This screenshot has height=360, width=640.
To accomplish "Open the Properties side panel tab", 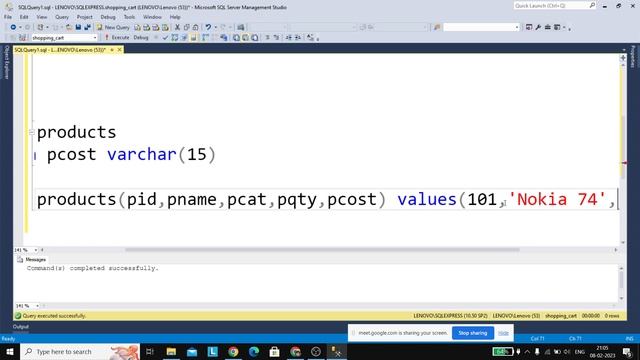I will (x=633, y=56).
